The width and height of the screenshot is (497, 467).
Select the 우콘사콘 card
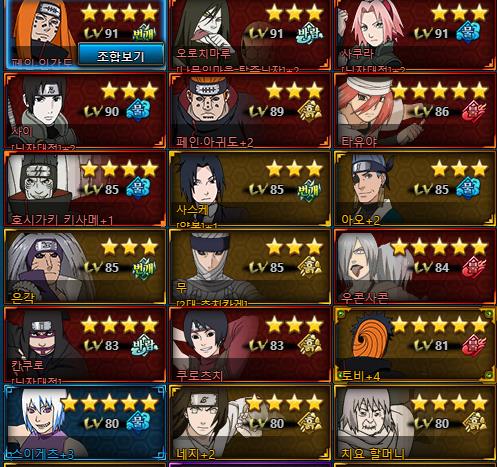[x=415, y=267]
